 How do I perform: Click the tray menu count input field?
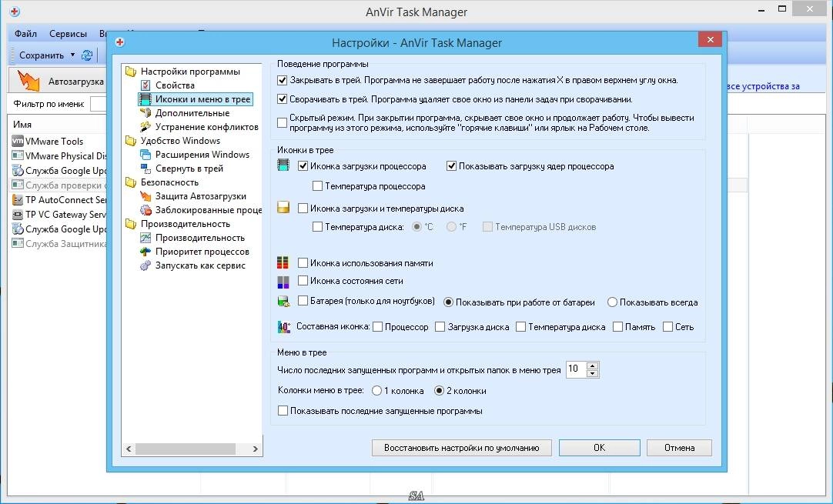577,369
